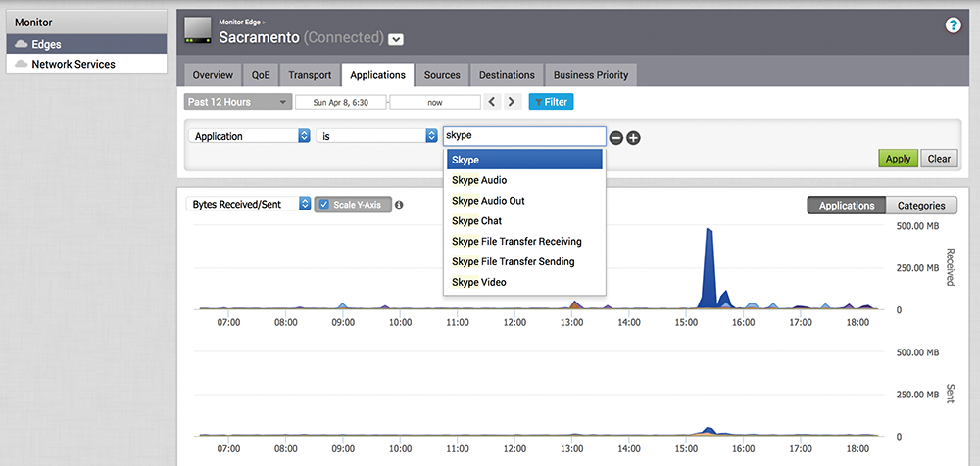Choose Skype Audio Out suggestion
This screenshot has height=466, width=980.
point(524,201)
